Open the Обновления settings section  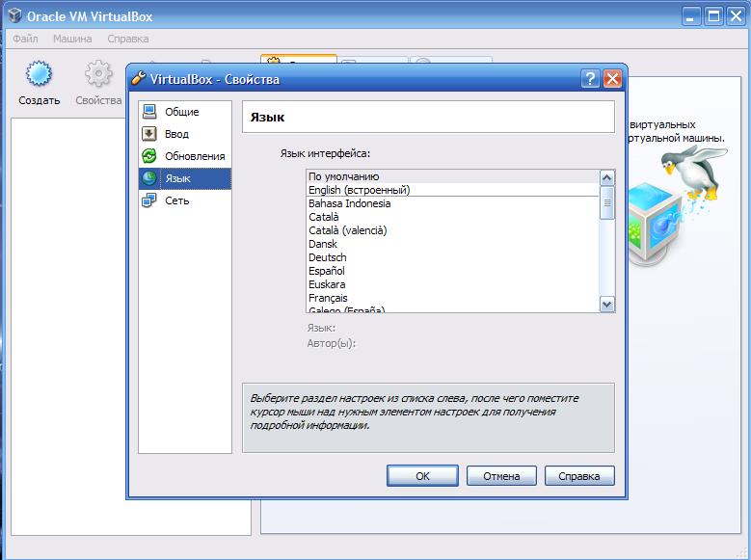coord(185,156)
